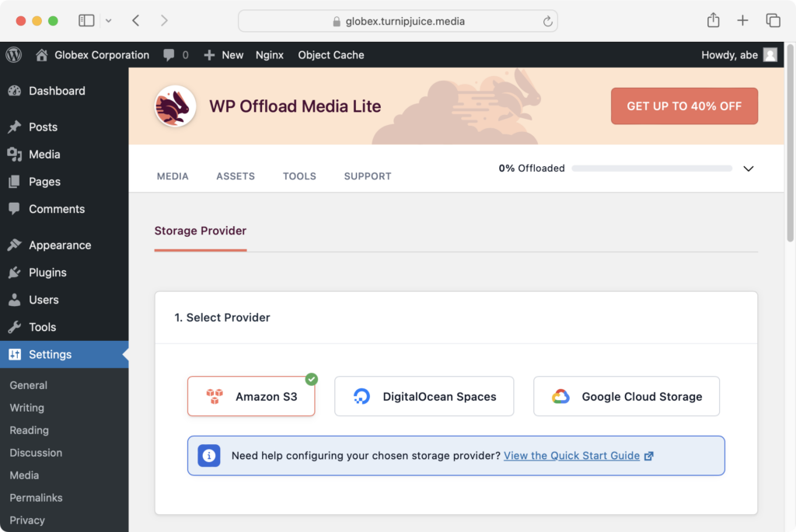Click the blue info icon in the help notice
Viewport: 796px width, 532px height.
208,456
